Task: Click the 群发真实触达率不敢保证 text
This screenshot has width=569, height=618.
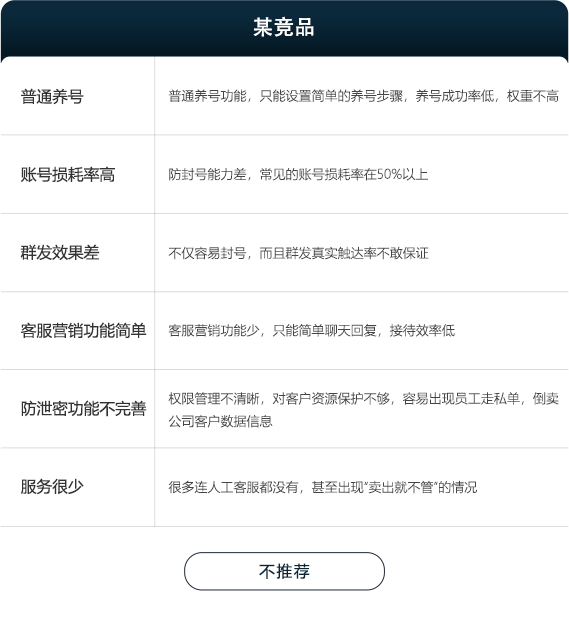Action: 357,253
